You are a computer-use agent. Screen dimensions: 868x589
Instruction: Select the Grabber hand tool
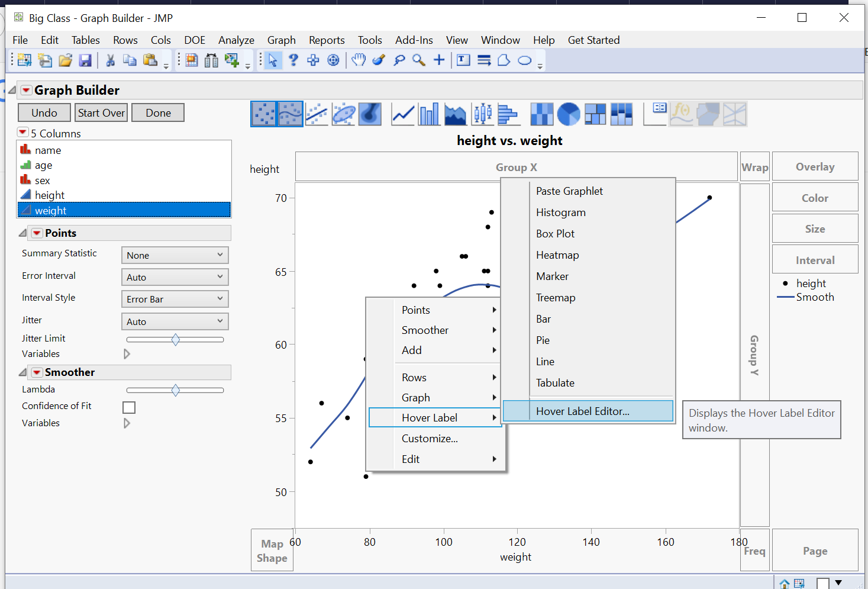click(x=359, y=60)
